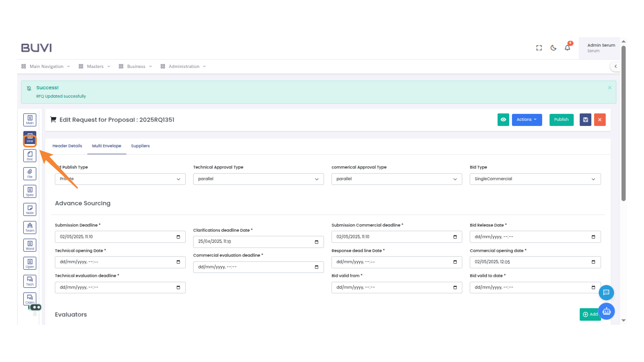644x362 pixels.
Task: Open the Spec sidebar icon
Action: point(30,191)
